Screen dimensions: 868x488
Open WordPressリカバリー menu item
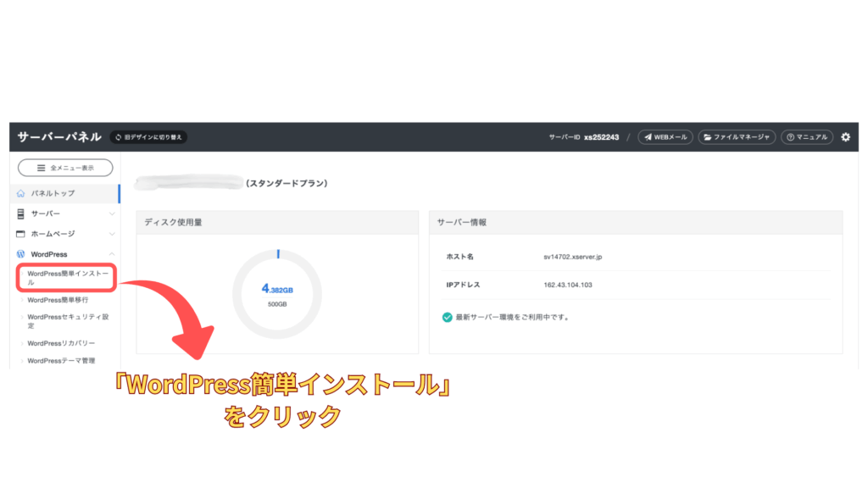click(61, 343)
